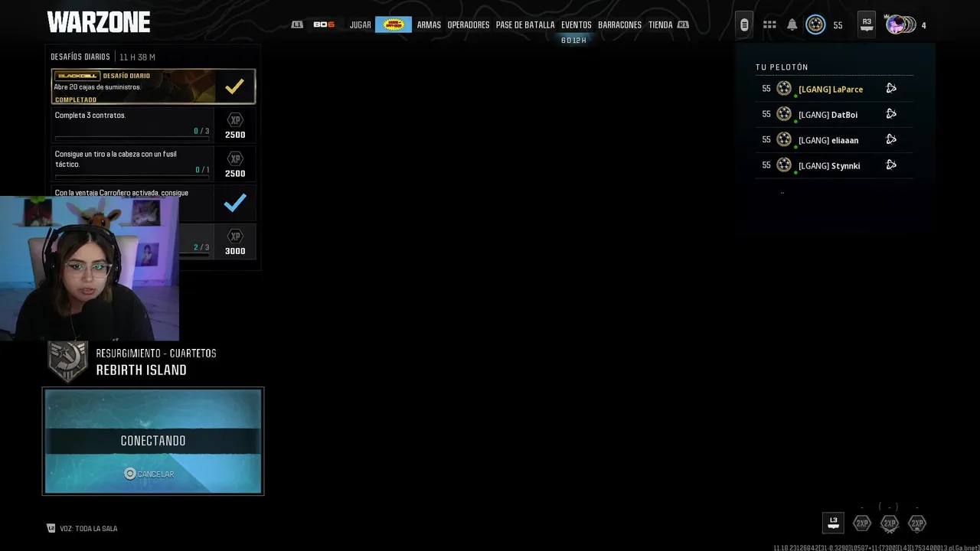Open the tokens capsule icon
The height and width of the screenshot is (551, 980).
744,24
